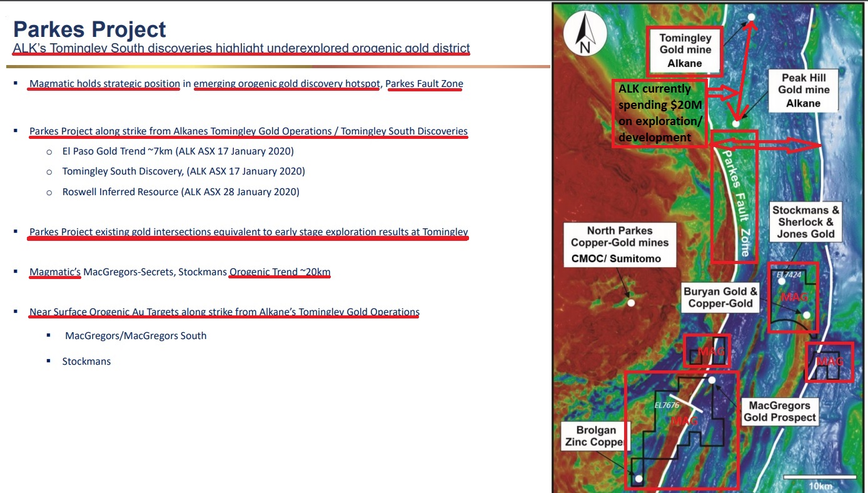Screen dimensions: 868x493
Task: Click the 'EL7676' tenement label on map
Action: 667,405
